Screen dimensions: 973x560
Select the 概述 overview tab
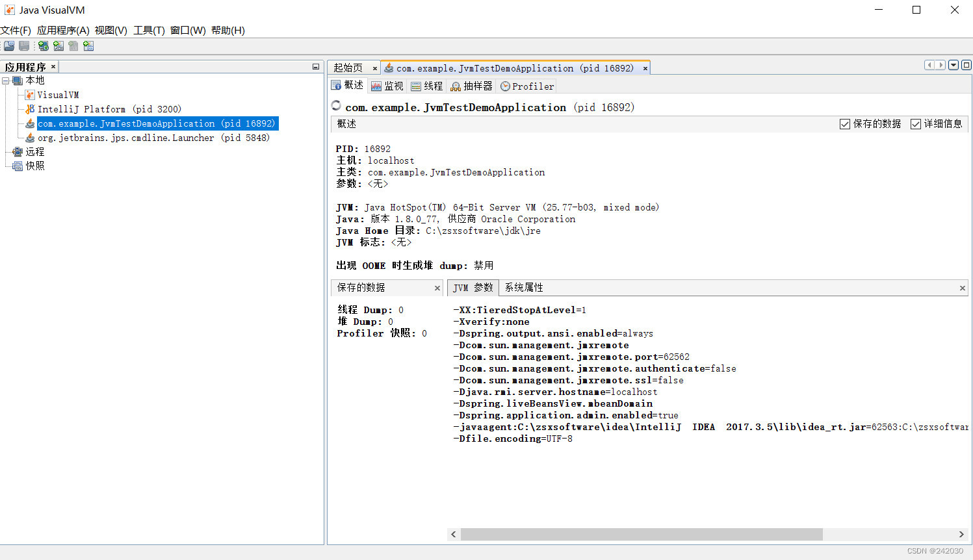(347, 86)
